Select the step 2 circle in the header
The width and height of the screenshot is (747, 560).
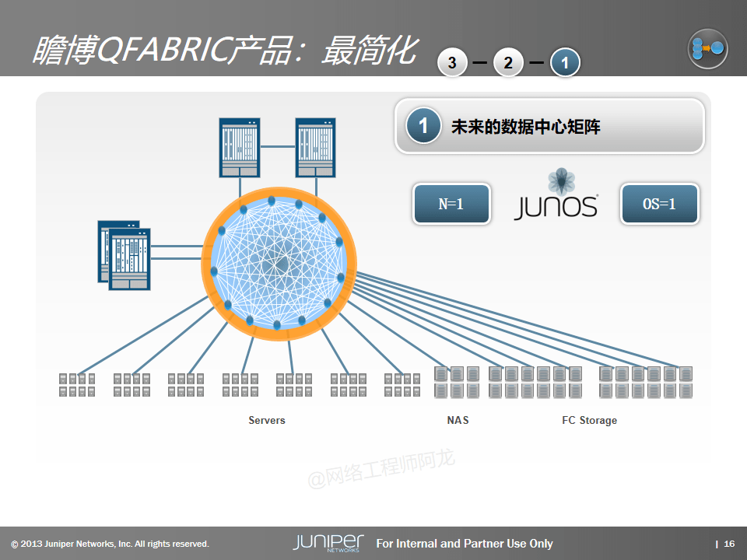508,62
